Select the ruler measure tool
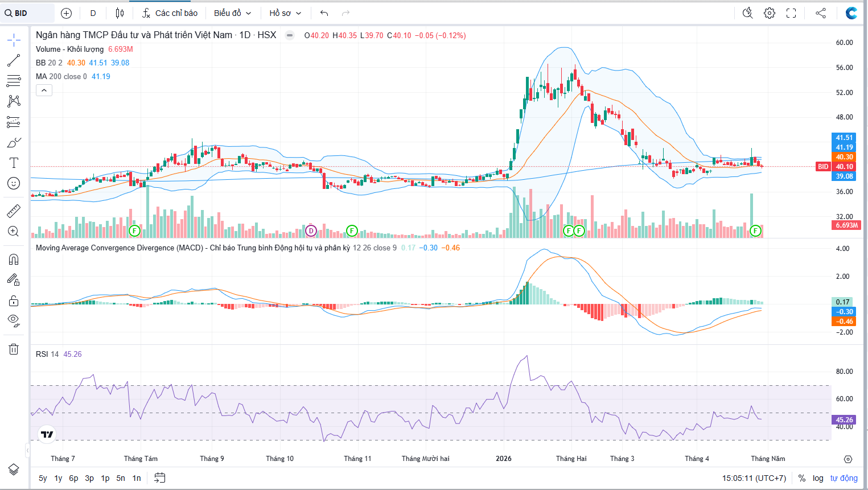Screen dimensions: 868x490 [x=14, y=211]
